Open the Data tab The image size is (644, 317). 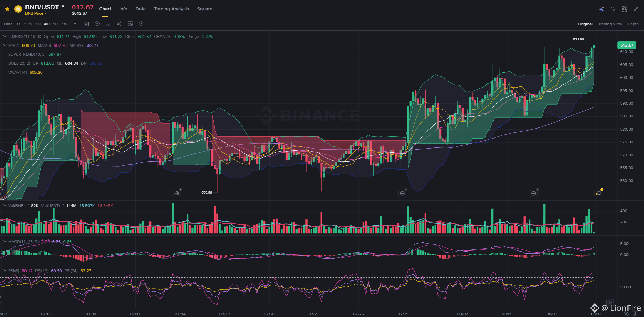point(141,9)
